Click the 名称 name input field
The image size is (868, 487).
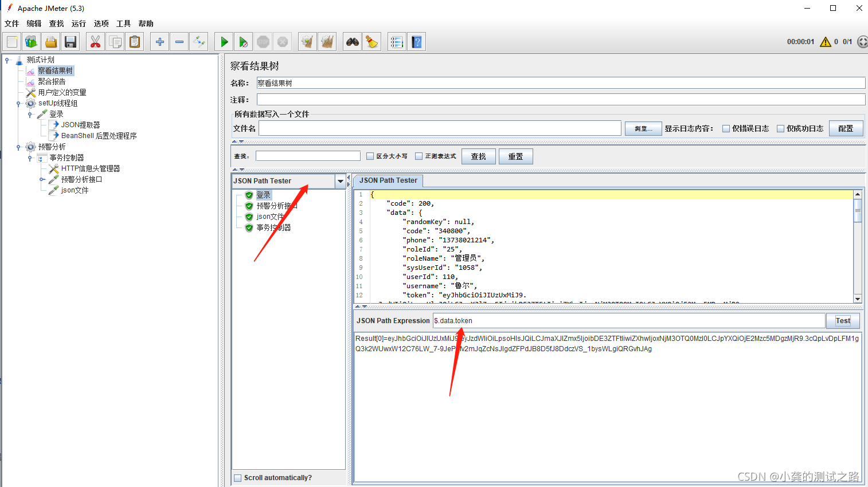pos(561,83)
